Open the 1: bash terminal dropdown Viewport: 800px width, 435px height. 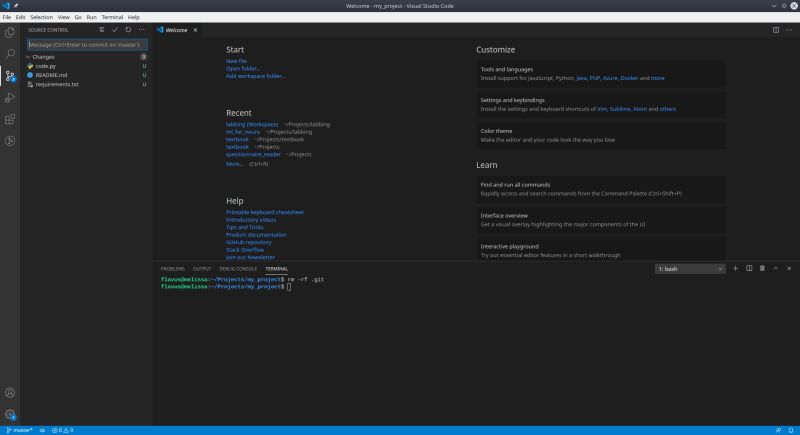point(690,269)
